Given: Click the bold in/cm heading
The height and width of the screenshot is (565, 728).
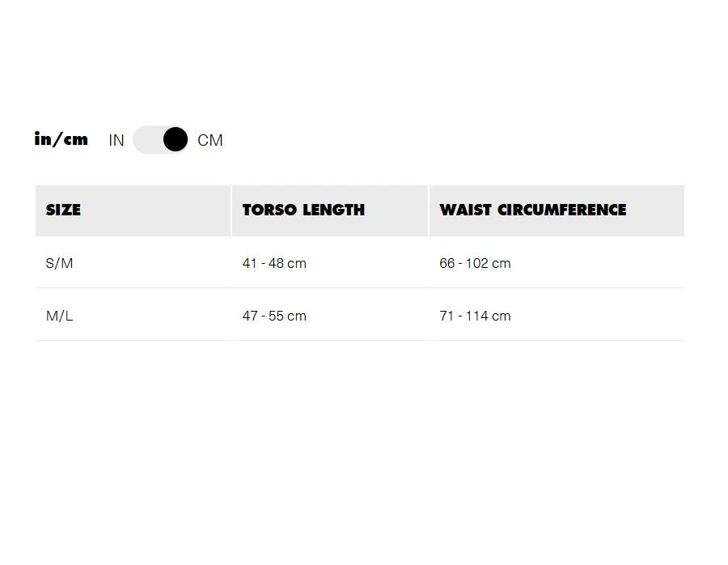Looking at the screenshot, I should point(61,139).
